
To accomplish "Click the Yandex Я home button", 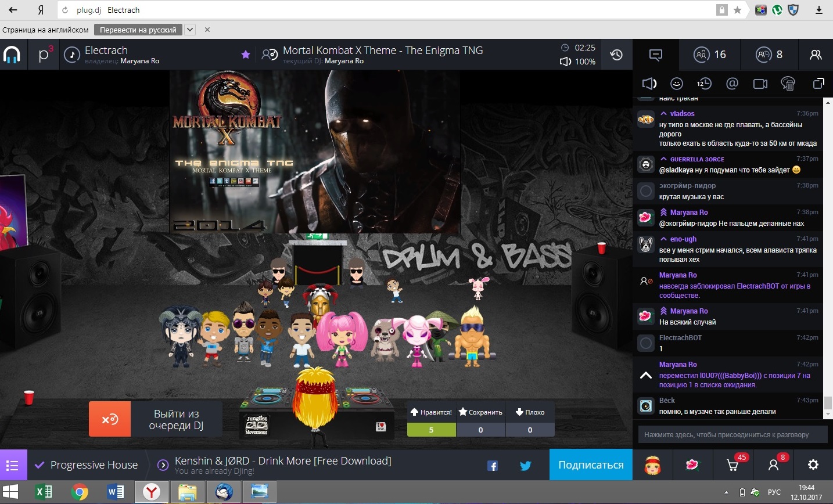I will 41,10.
